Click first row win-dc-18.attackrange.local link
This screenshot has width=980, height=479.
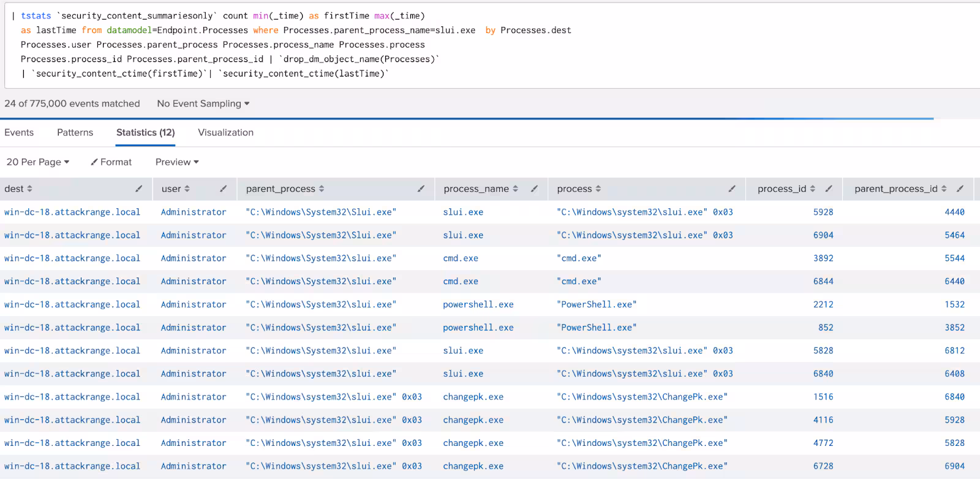tap(72, 212)
